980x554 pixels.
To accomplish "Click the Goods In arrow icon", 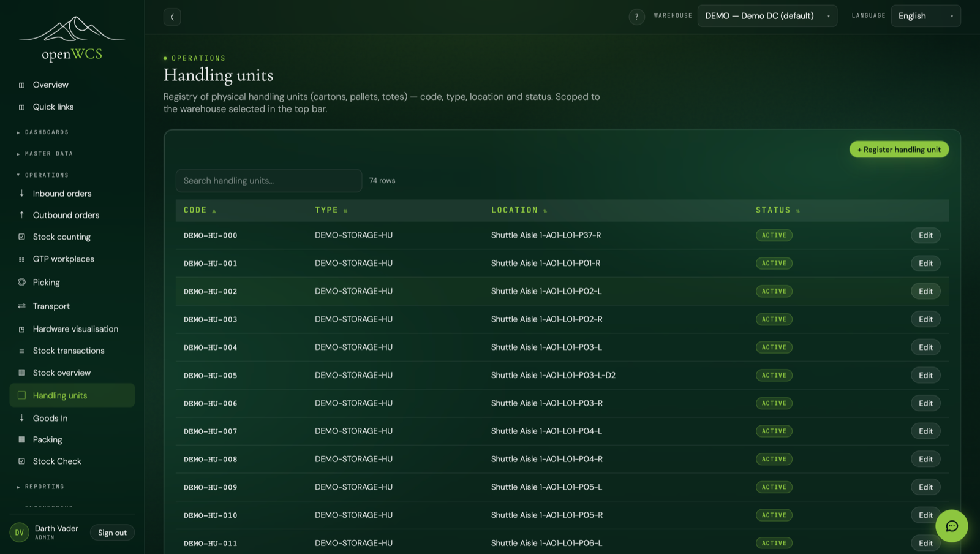I will 21,418.
